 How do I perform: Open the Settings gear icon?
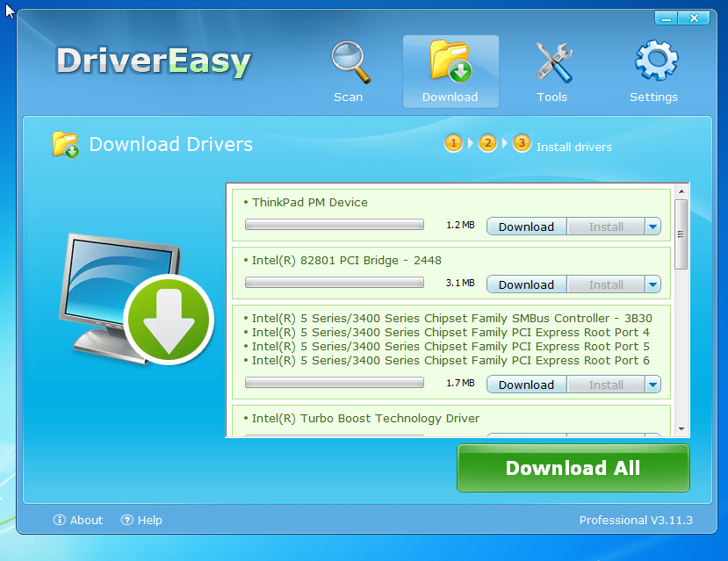pyautogui.click(x=656, y=61)
